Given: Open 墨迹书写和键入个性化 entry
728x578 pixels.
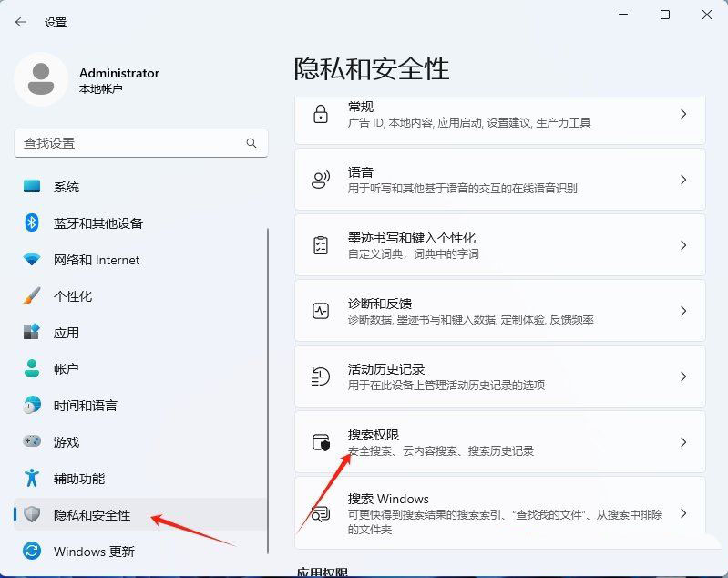Looking at the screenshot, I should point(499,245).
